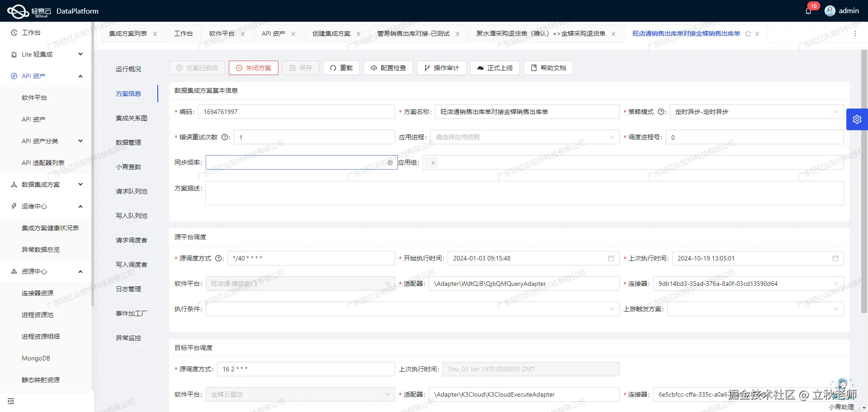The image size is (868, 412).
Task: Select 日志管理 in the scheme menu
Action: tap(128, 289)
